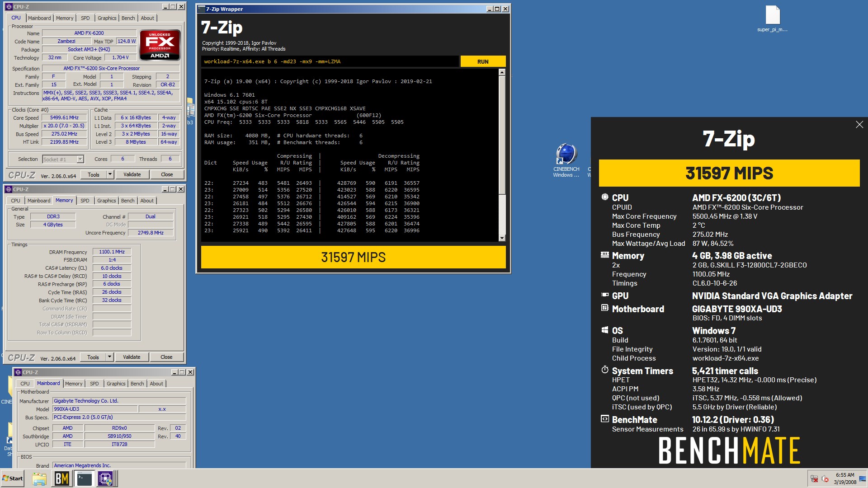Select the 7-Zip Wrapper console taskbar icon
This screenshot has width=868, height=488.
tap(84, 479)
